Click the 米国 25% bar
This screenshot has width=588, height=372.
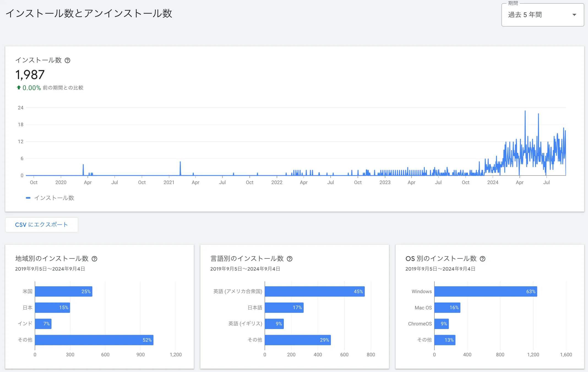[x=64, y=292]
